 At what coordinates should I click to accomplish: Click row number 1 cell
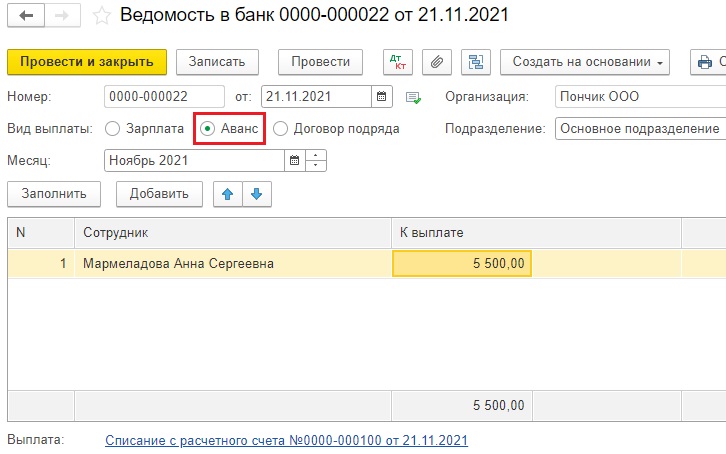tap(41, 263)
